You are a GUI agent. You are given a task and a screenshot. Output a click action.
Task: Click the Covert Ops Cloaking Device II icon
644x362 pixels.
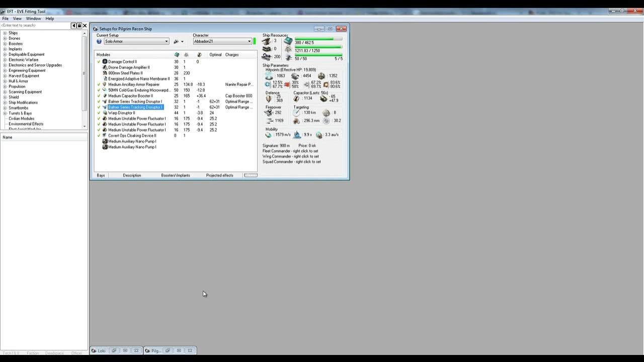coord(105,135)
